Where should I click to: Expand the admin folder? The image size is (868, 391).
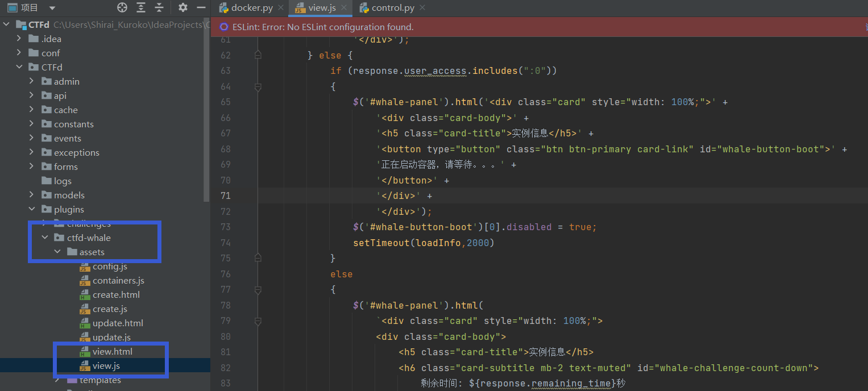click(x=32, y=81)
